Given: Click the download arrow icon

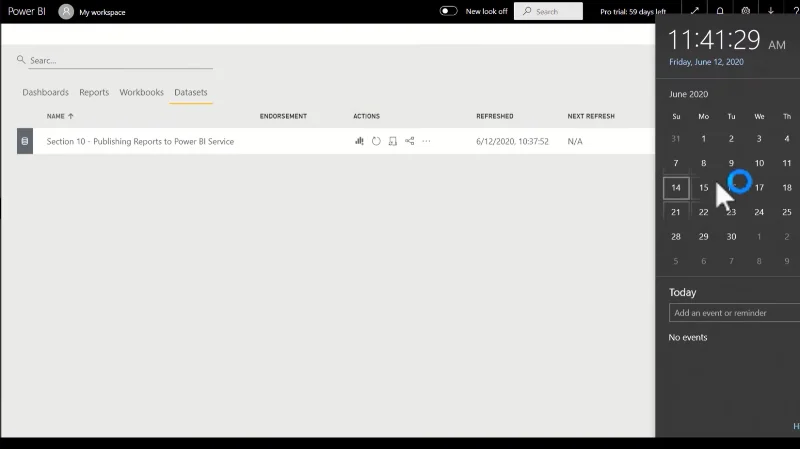Looking at the screenshot, I should coord(771,11).
